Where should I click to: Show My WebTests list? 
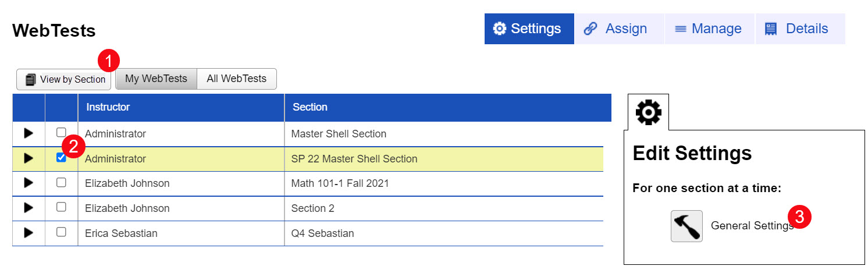[x=156, y=79]
